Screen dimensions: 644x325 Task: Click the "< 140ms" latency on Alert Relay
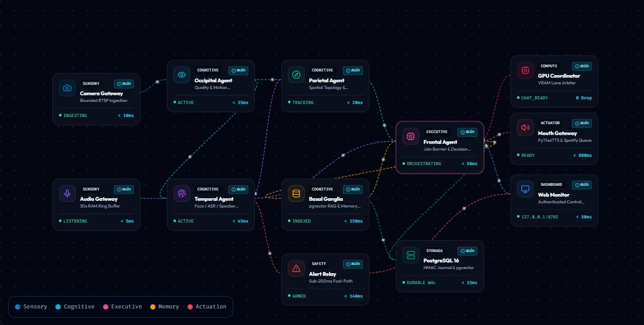[353, 296]
